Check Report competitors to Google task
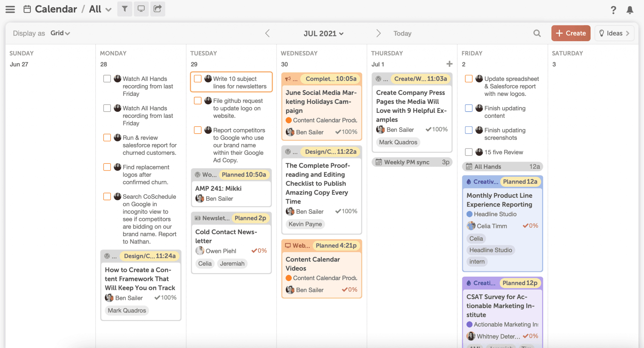The image size is (644, 348). coord(197,130)
